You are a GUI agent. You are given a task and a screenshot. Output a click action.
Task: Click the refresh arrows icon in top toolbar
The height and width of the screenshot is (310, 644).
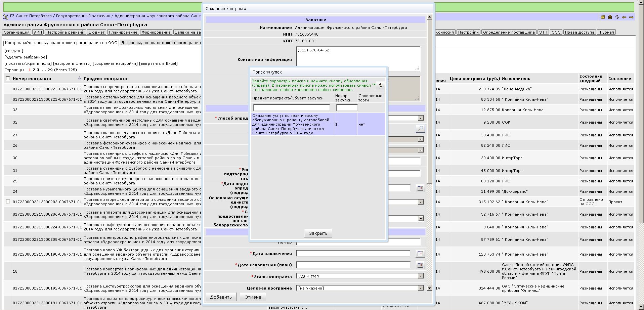tap(617, 17)
